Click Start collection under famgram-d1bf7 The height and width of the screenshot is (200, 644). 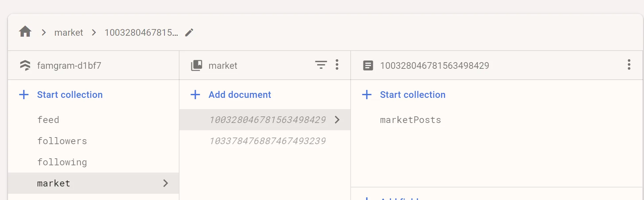coord(70,95)
